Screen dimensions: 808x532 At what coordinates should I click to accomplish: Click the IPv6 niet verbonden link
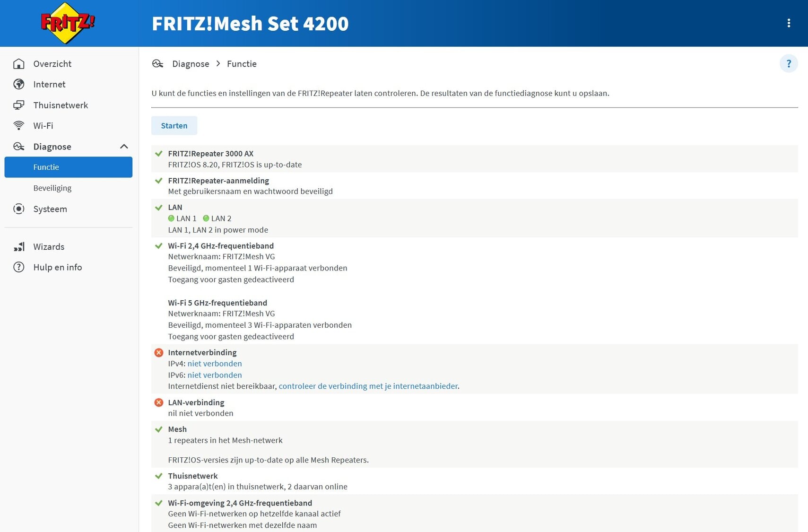tap(215, 375)
